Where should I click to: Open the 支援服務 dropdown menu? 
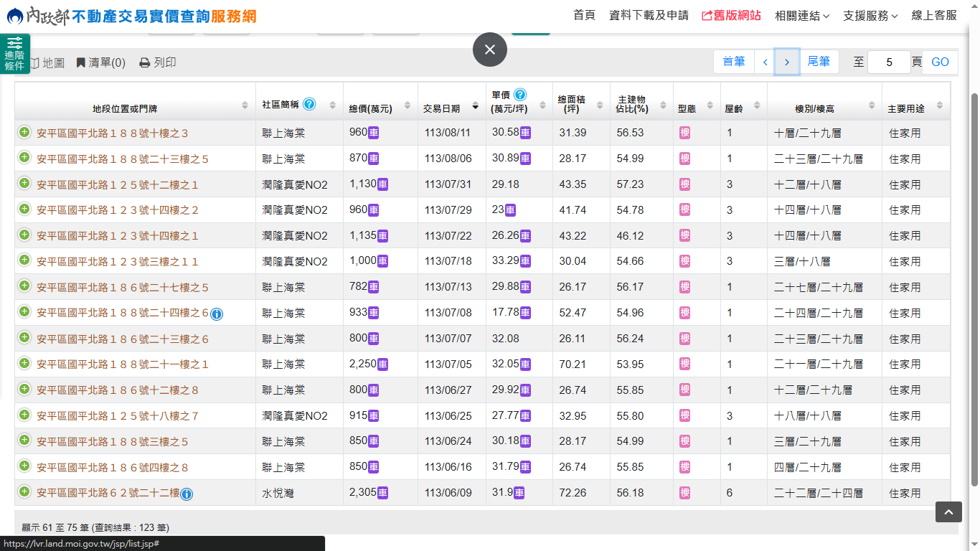[870, 16]
